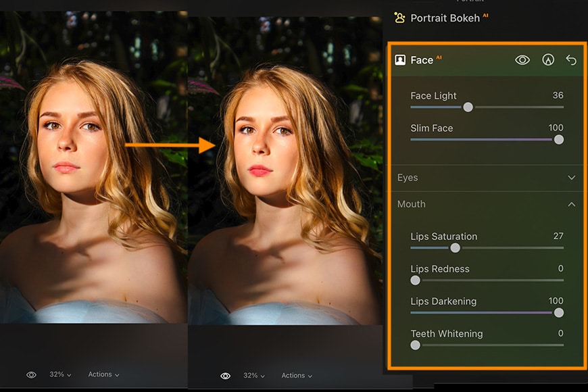This screenshot has width=588, height=392.
Task: Click the left original portrait photo
Action: coord(94,167)
